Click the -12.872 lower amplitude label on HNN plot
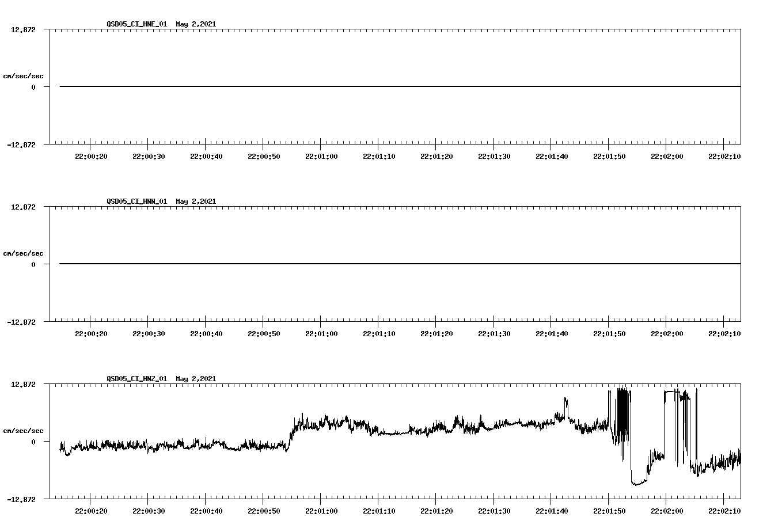 21,323
